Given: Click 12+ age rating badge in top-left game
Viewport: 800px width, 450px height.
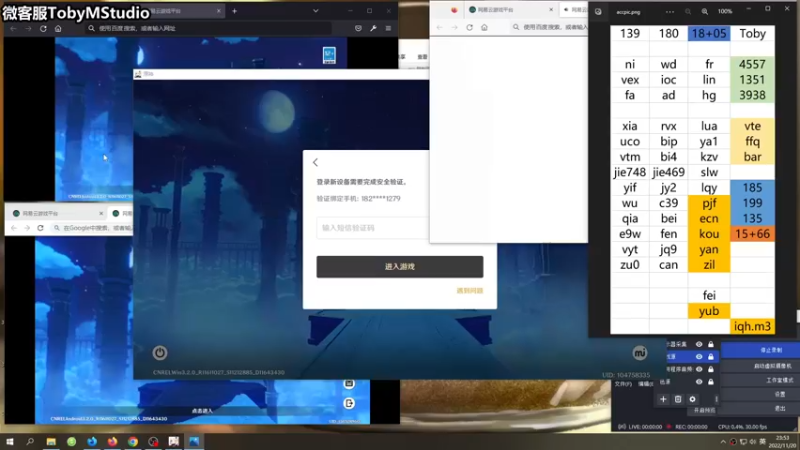Looking at the screenshot, I should coord(329,55).
